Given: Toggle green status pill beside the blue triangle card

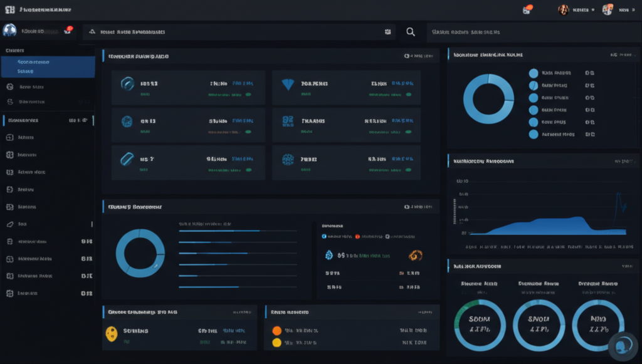Looking at the screenshot, I should [x=410, y=95].
